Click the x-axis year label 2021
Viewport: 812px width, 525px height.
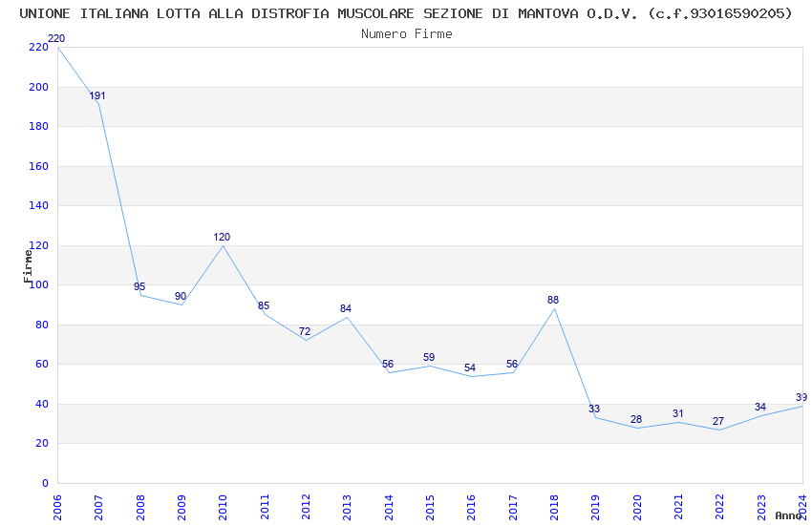679,507
